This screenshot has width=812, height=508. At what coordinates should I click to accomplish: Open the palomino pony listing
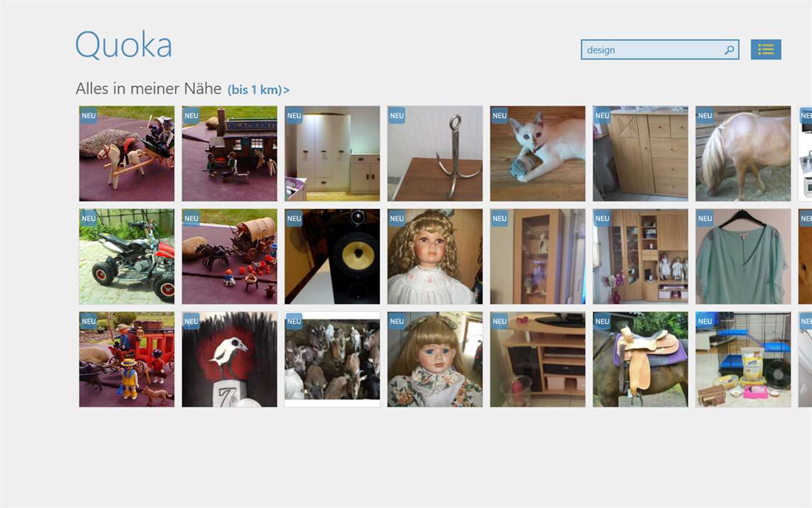pos(743,154)
